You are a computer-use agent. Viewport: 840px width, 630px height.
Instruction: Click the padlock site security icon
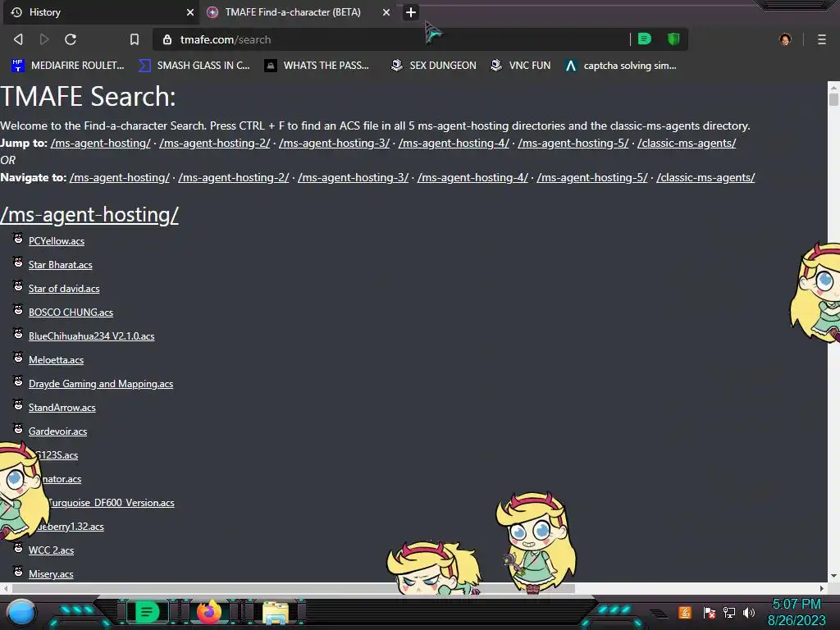(167, 39)
